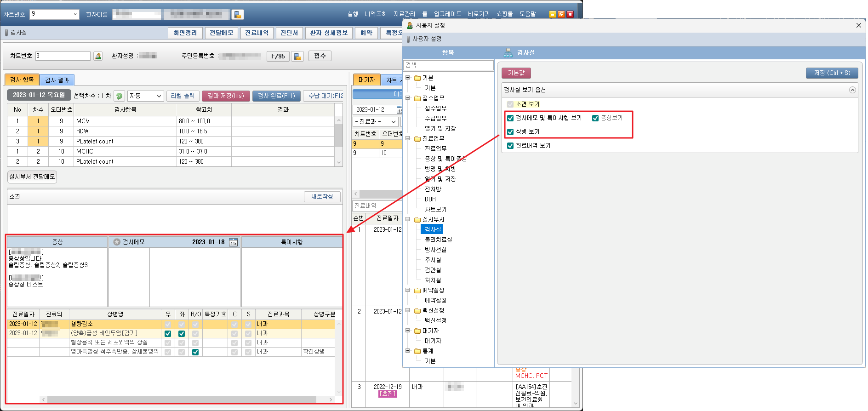Toggle the 진료내역 보기 checkbox
The height and width of the screenshot is (411, 868).
tap(510, 146)
